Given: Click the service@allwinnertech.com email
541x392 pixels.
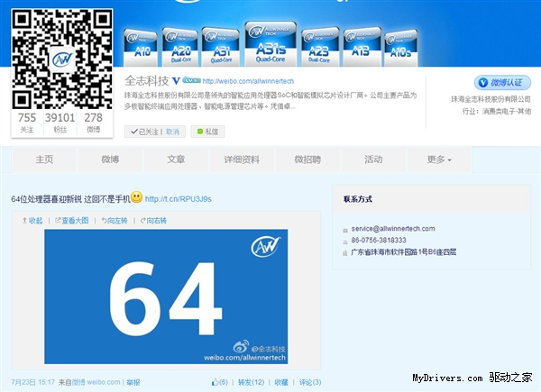Looking at the screenshot, I should click(x=393, y=229).
